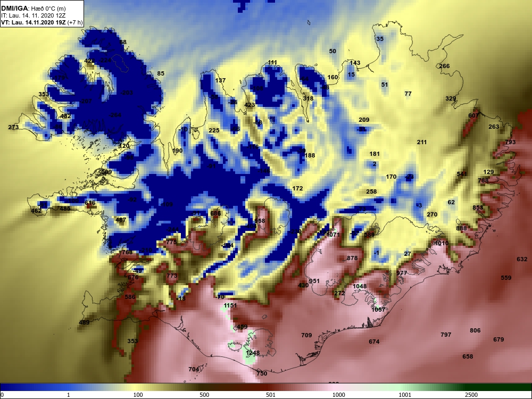
Task: Click the map value '586'
Action: pos(130,297)
